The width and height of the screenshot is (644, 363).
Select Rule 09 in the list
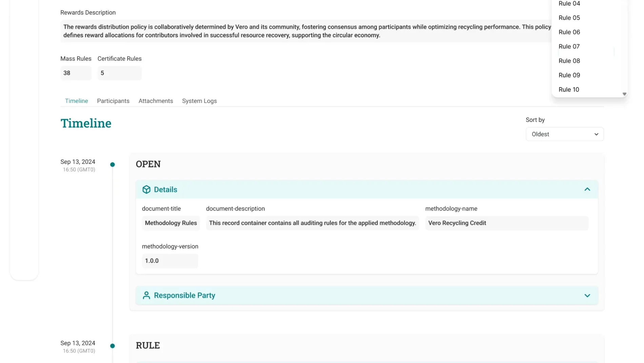[569, 75]
